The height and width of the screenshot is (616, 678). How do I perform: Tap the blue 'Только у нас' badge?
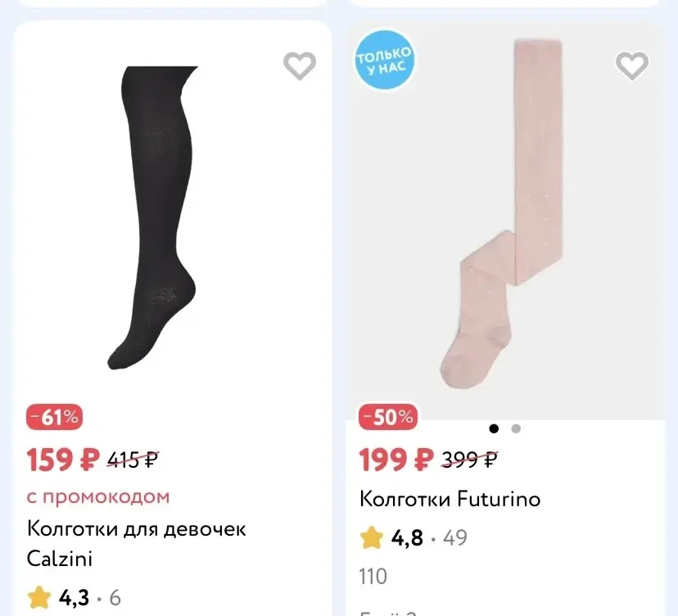tap(384, 60)
